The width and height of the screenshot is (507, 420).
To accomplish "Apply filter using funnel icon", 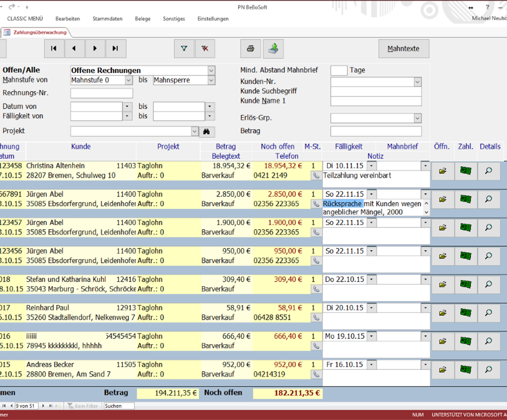I will coord(184,49).
